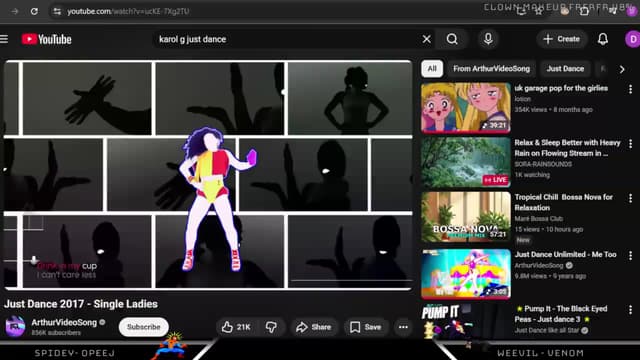Screen dimensions: 640x360
Task: Open the YouTube hamburger guide menu
Action: 4,39
